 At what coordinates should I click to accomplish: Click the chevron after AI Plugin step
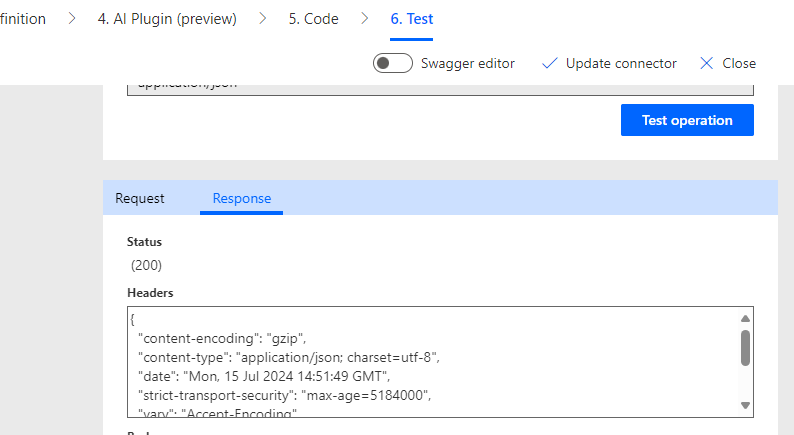263,19
